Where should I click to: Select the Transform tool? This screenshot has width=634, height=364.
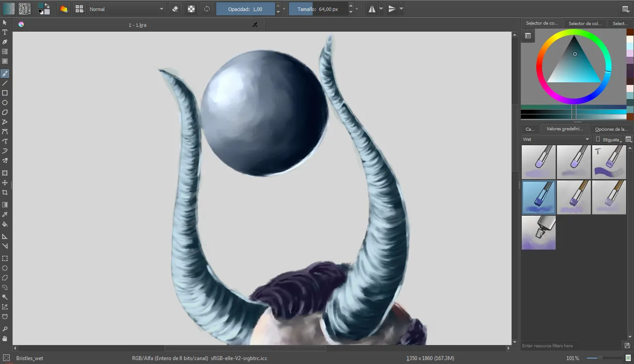[x=5, y=173]
